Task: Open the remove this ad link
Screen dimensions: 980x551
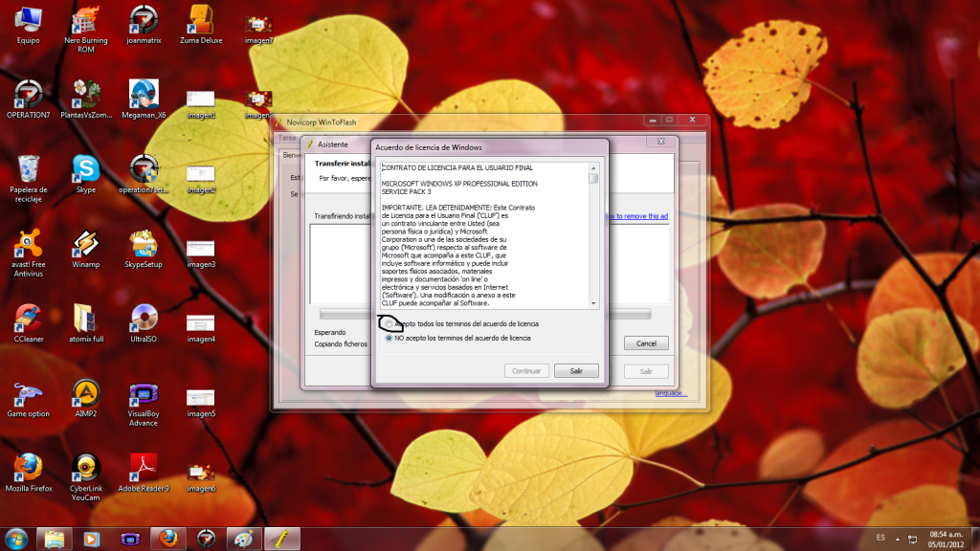Action: (x=636, y=216)
